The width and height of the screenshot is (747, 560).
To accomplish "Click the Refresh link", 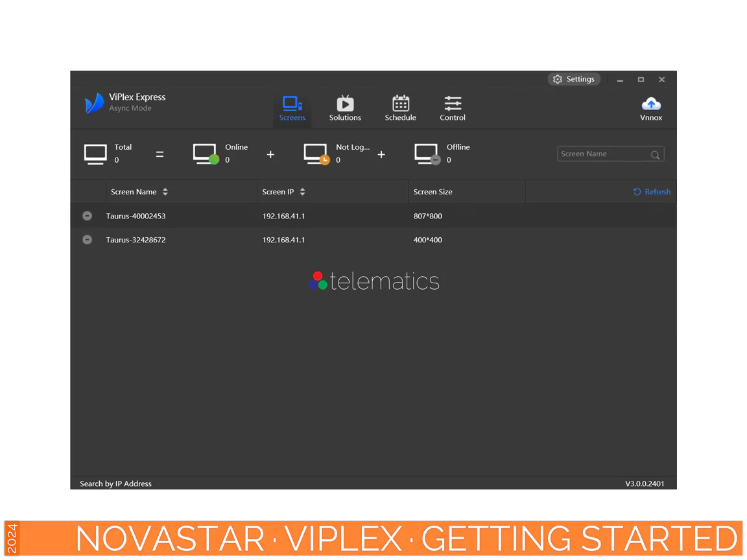I will (652, 192).
